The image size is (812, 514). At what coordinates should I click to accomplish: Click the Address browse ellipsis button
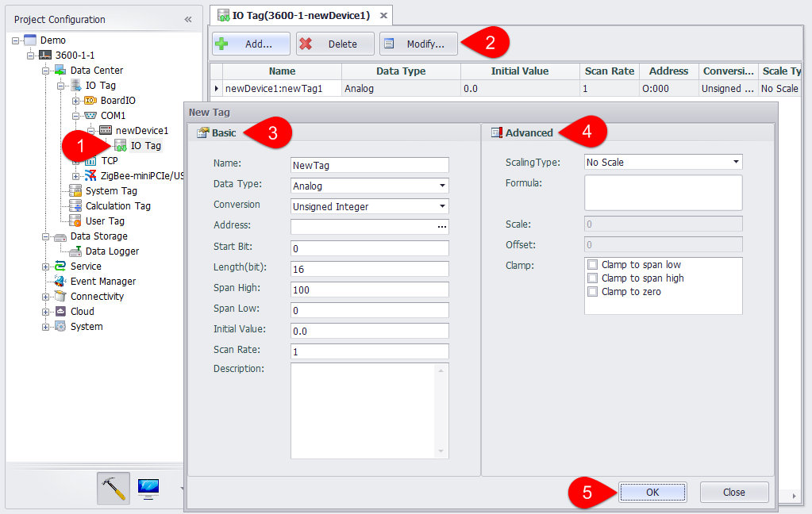[442, 227]
